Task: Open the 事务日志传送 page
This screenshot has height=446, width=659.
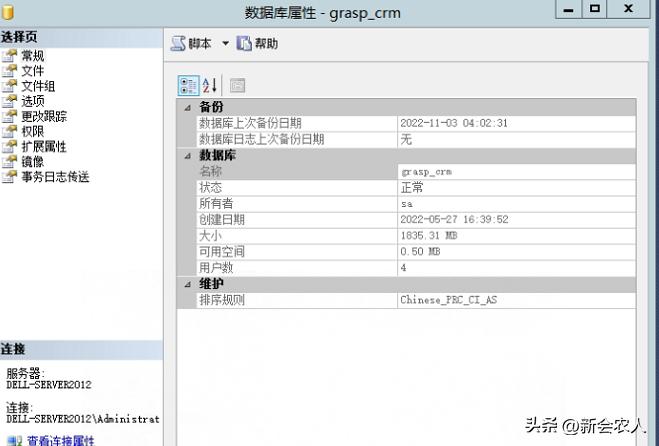Action: point(55,177)
